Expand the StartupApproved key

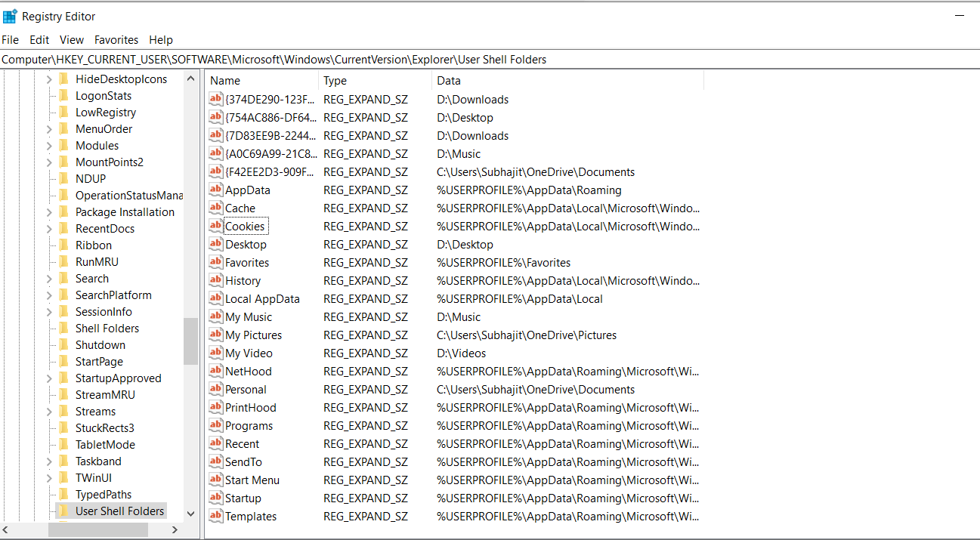pyautogui.click(x=49, y=378)
